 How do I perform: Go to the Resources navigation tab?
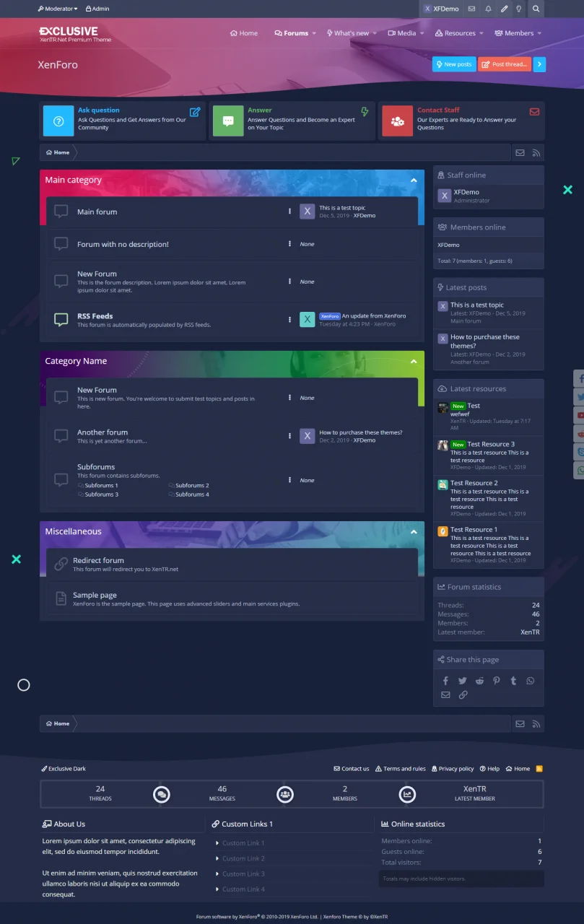tap(456, 33)
